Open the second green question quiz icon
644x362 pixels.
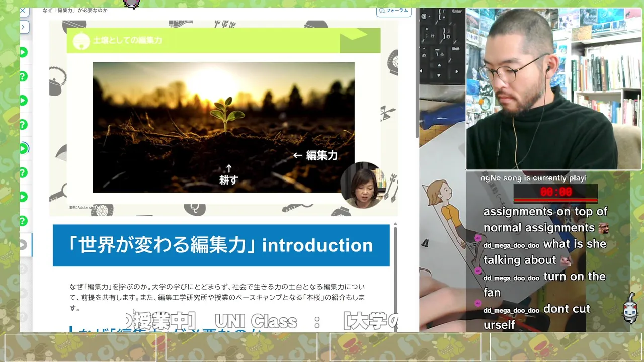tap(23, 125)
